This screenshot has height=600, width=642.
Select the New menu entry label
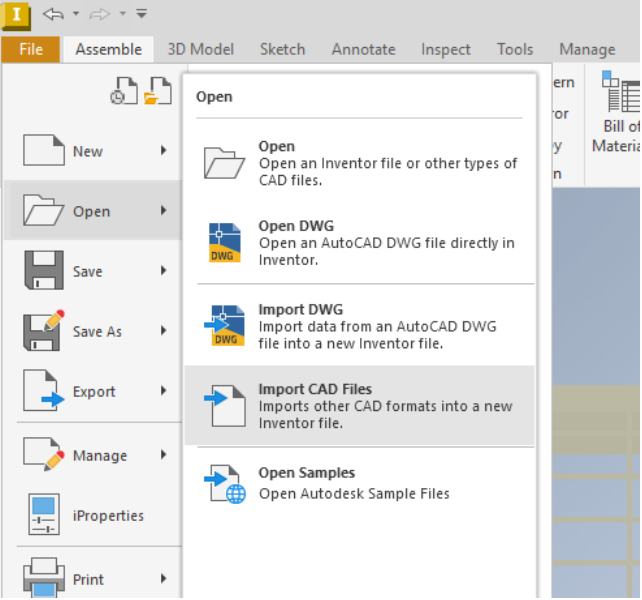pos(88,152)
